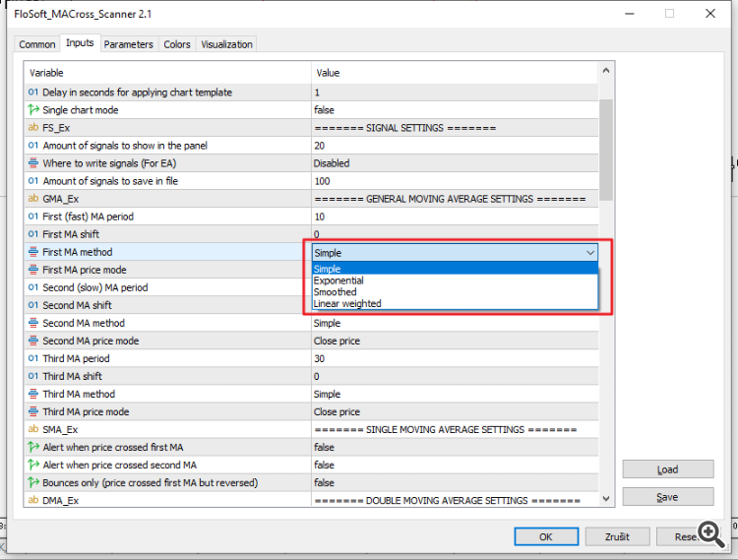Click the integer icon beside Delay in seconds

(32, 92)
